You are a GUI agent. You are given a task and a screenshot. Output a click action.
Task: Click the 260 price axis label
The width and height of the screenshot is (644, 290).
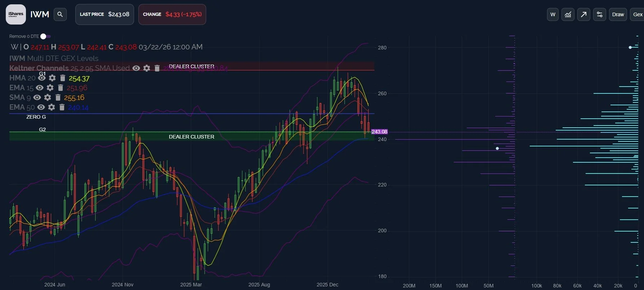pos(382,93)
